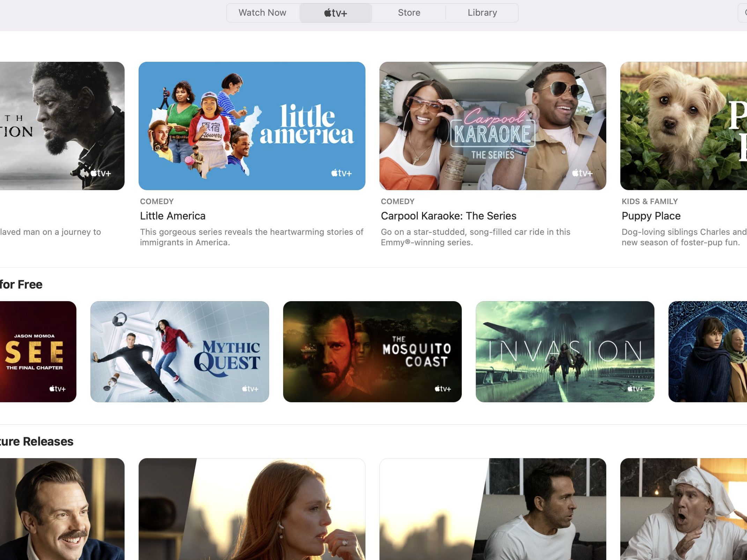
Task: Open the Carpool Karaoke artwork card
Action: point(493,126)
